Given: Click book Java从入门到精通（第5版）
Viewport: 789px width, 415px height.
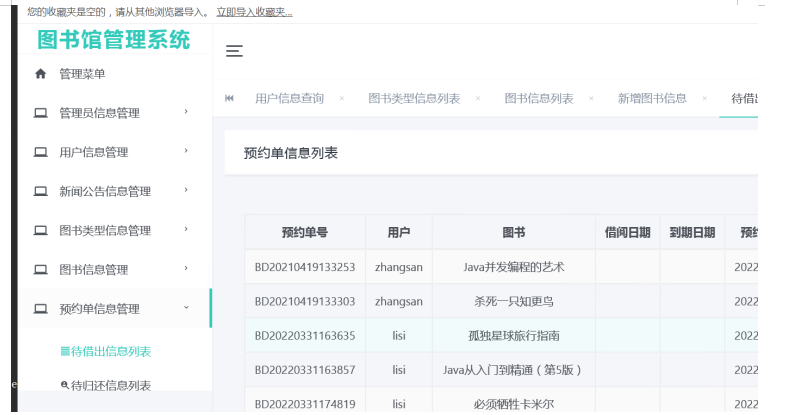Looking at the screenshot, I should point(514,370).
